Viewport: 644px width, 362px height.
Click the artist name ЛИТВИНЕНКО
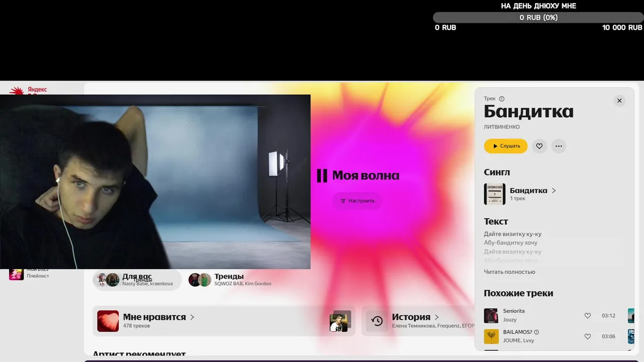point(502,127)
